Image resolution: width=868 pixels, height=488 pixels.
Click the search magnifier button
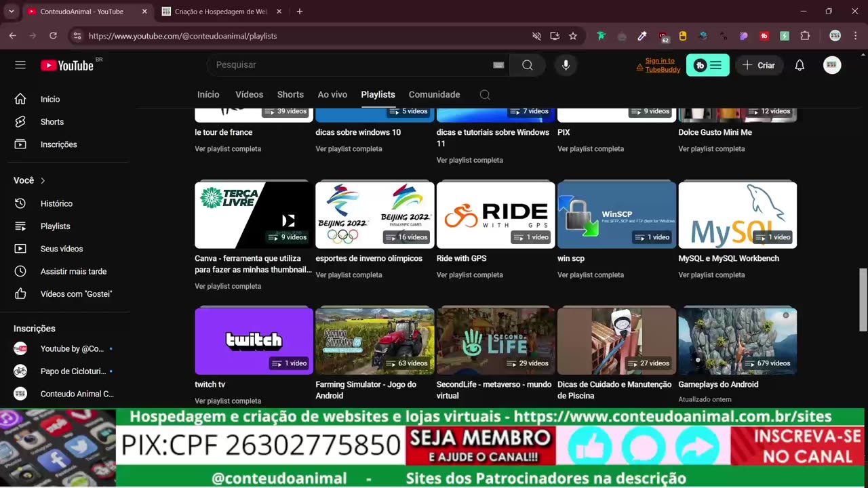(x=528, y=65)
